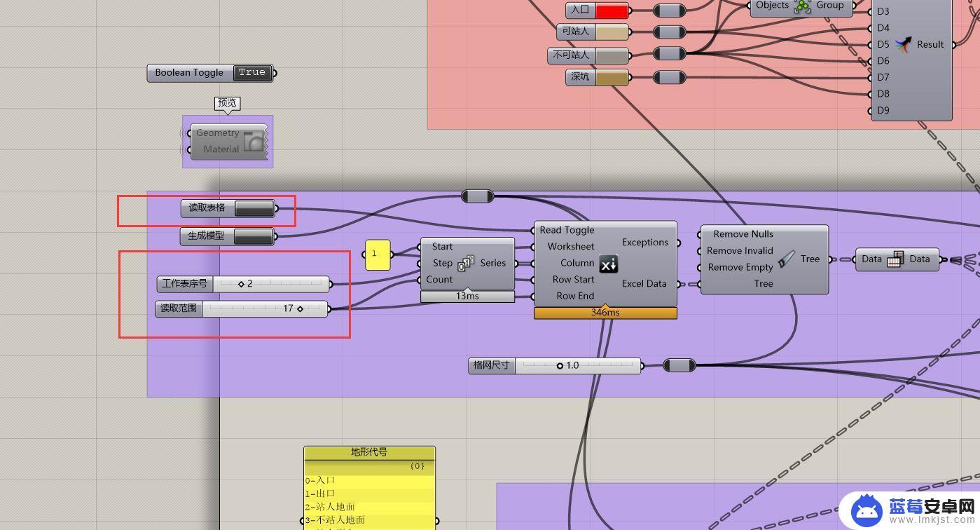Click the Step input of Series

click(442, 263)
